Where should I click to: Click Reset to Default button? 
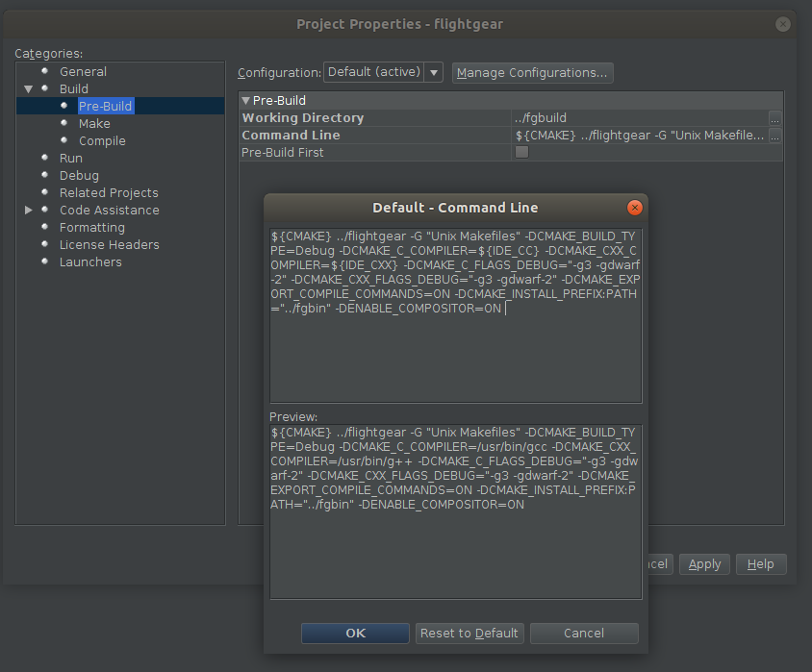[469, 634]
